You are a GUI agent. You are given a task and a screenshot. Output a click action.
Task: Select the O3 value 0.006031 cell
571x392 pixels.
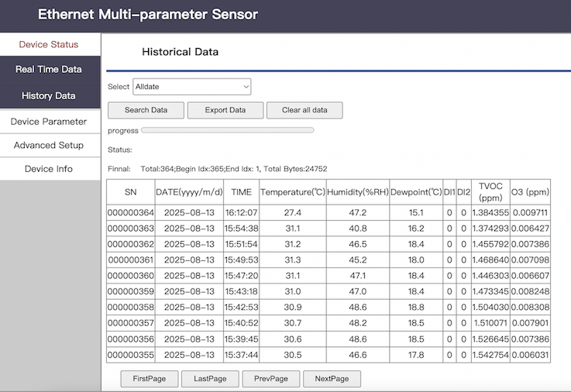tap(530, 355)
